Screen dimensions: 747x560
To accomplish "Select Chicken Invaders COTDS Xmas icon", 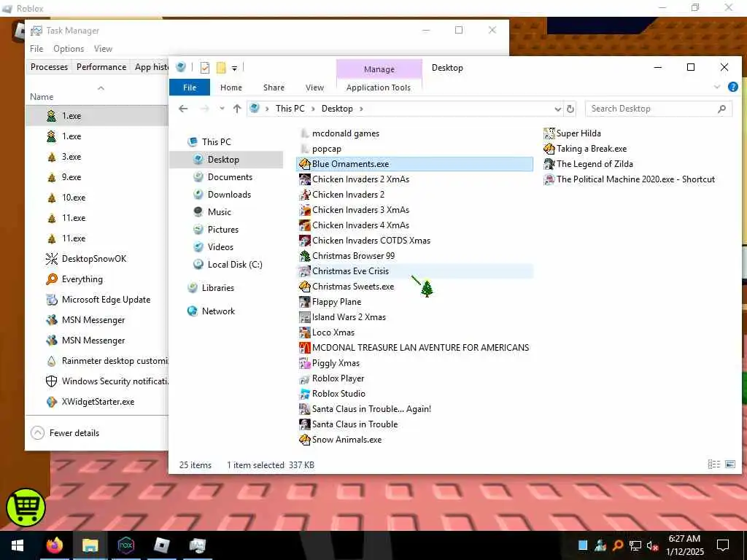I will (304, 241).
